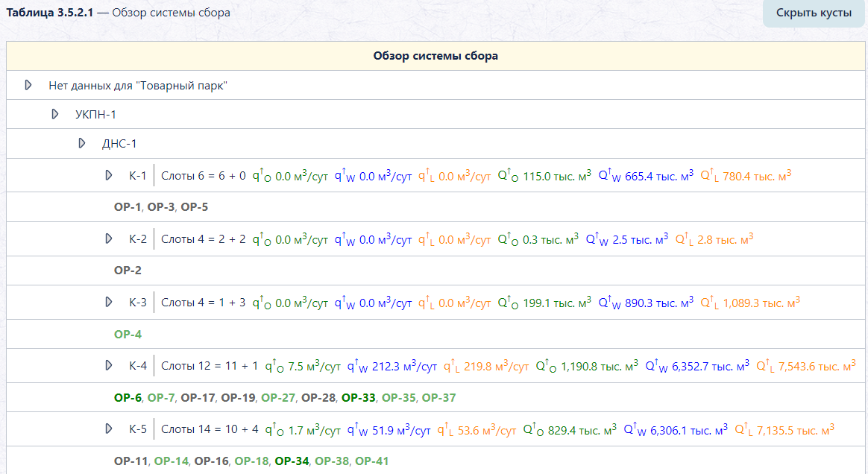
Task: Select the ДНС-1 tree node label
Action: (x=119, y=144)
